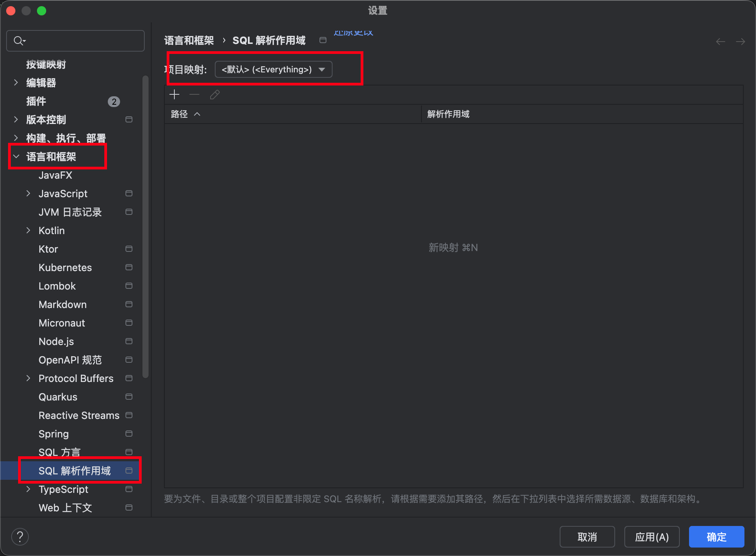This screenshot has height=556, width=756.
Task: Sort by the 路径 column header
Action: [x=179, y=114]
